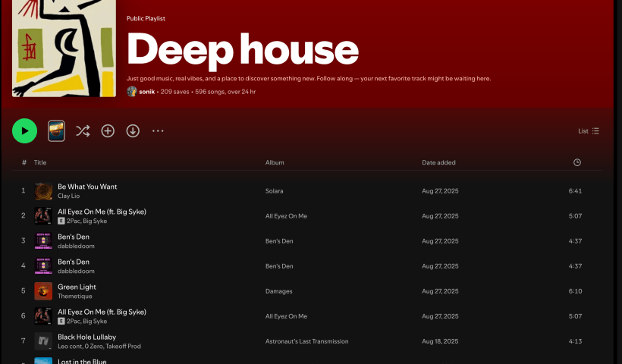Toggle shuffle for the playlist
This screenshot has width=622, height=364.
[x=83, y=131]
